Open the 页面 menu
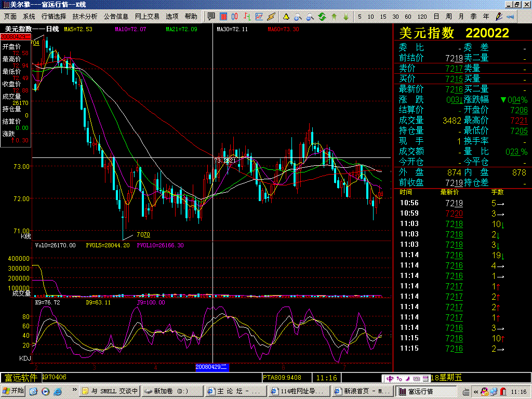 pos(10,16)
